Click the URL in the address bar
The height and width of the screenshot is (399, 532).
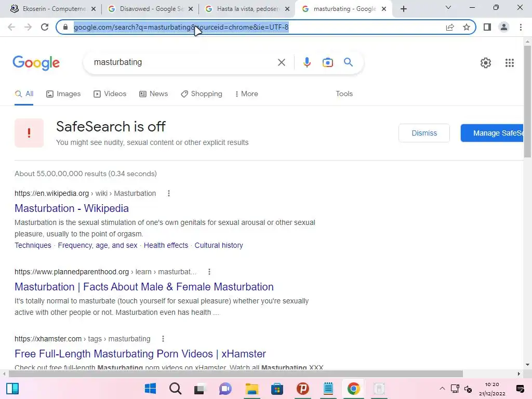181,27
